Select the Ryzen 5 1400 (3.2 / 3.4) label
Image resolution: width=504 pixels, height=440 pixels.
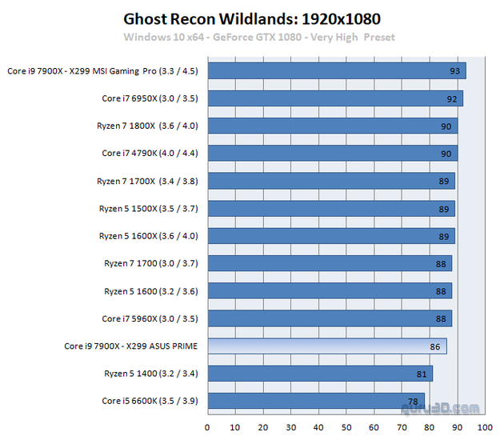coord(151,374)
